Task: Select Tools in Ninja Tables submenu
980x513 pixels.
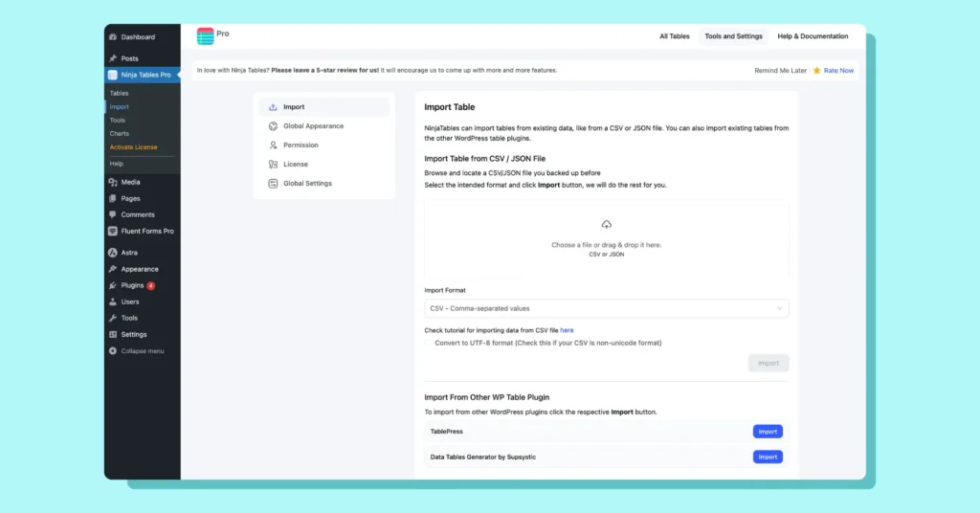Action: (118, 120)
